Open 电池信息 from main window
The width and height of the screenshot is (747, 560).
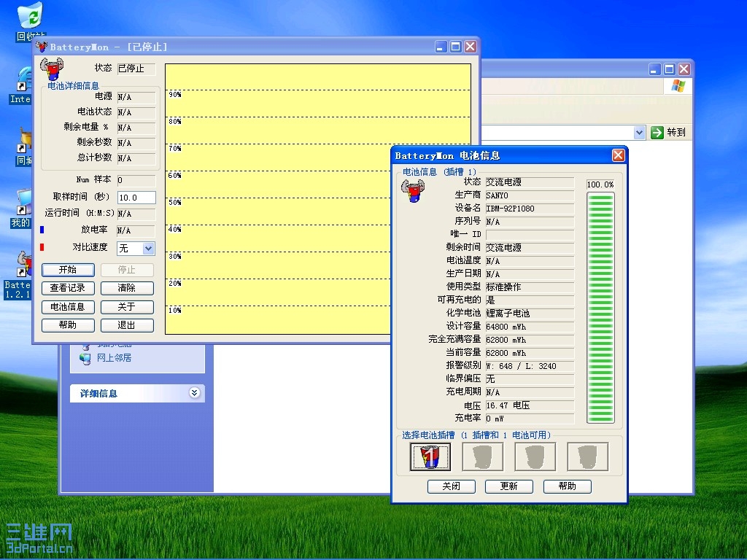[x=68, y=307]
